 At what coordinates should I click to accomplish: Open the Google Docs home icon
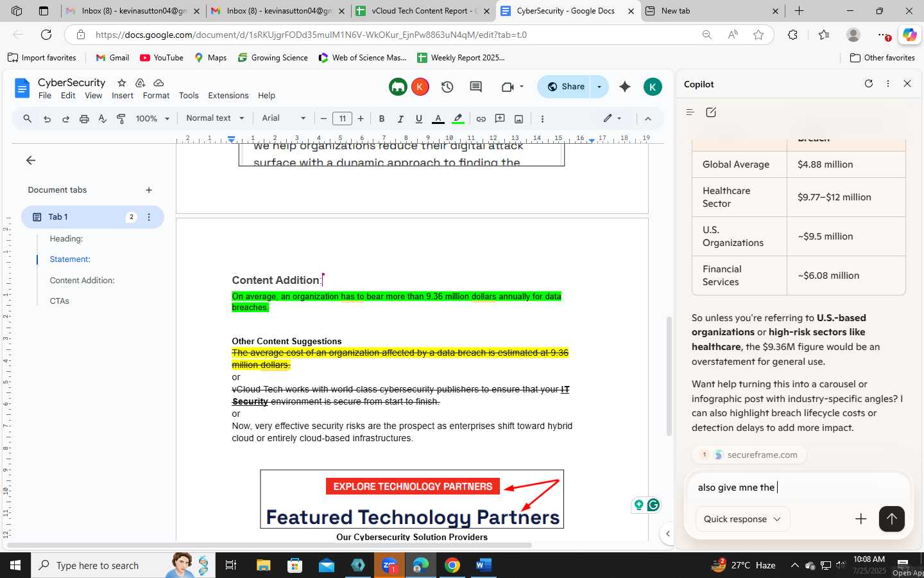[x=22, y=88]
